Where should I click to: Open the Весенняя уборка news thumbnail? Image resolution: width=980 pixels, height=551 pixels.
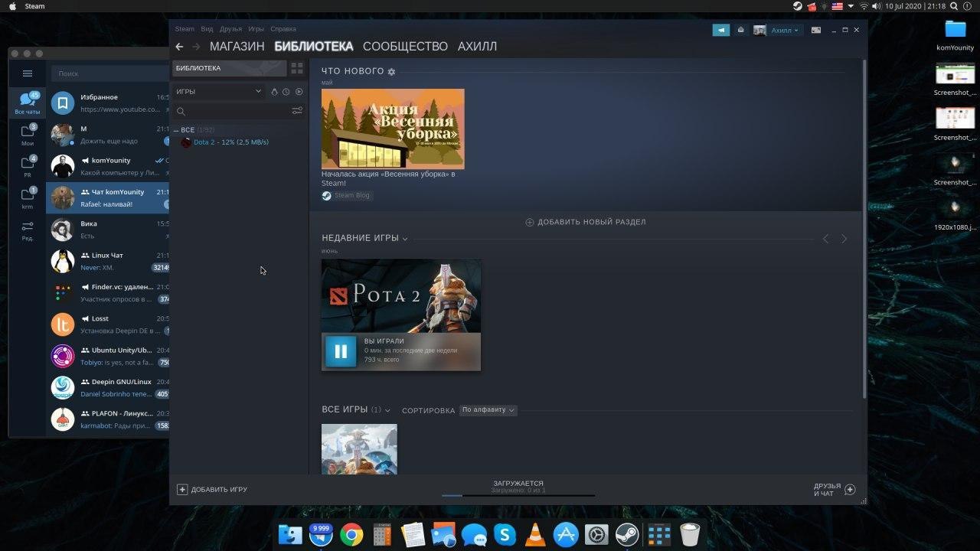point(393,129)
